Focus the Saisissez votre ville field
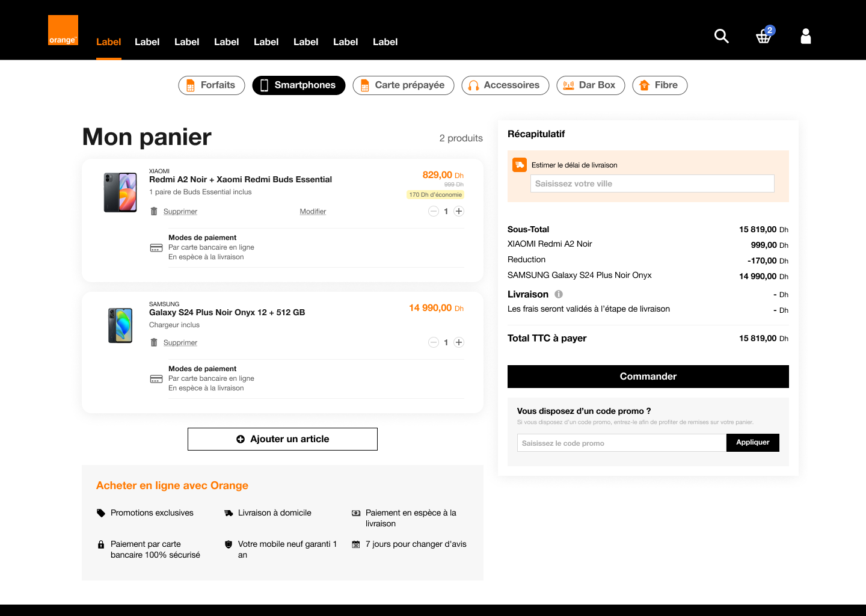This screenshot has height=616, width=866. [653, 183]
